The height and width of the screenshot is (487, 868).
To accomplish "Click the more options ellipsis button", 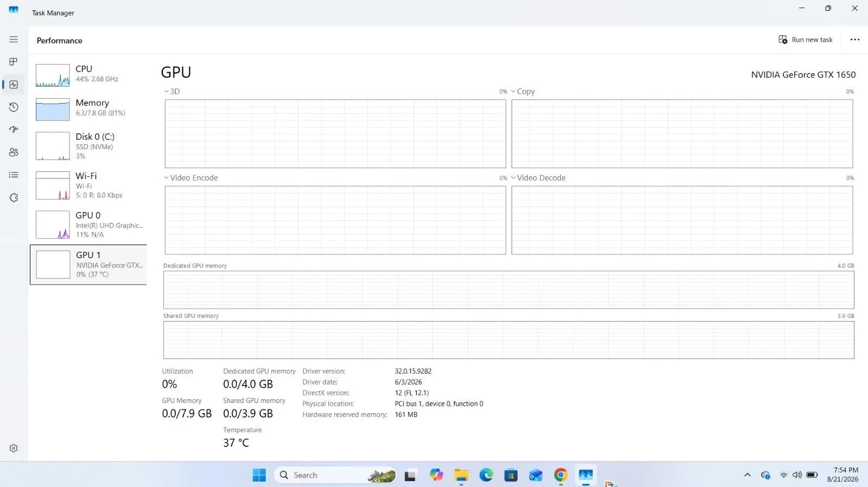I will (855, 40).
